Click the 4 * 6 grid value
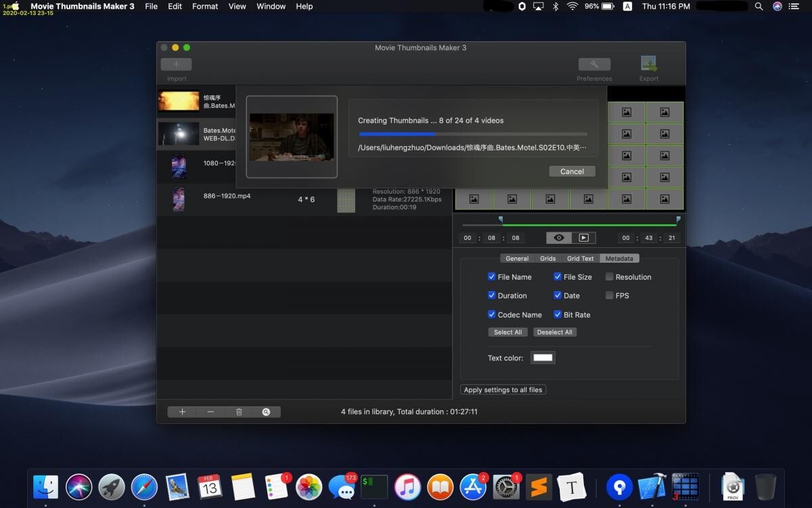This screenshot has width=812, height=508. (x=307, y=200)
